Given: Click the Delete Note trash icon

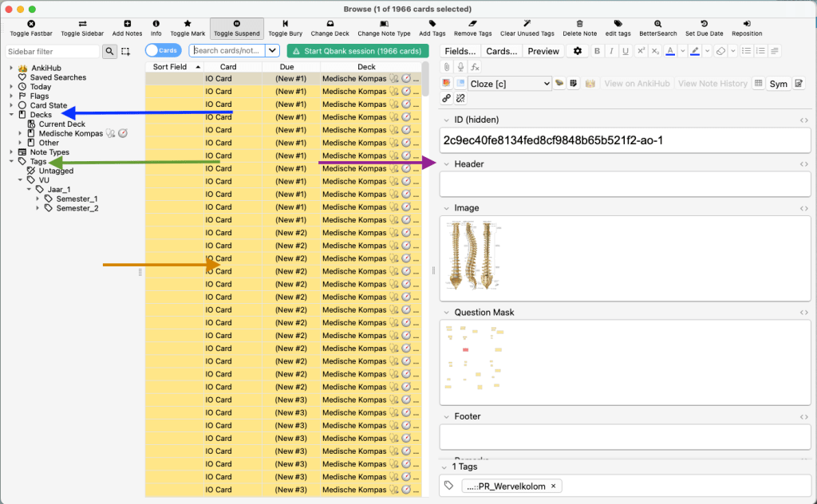Looking at the screenshot, I should (x=579, y=25).
